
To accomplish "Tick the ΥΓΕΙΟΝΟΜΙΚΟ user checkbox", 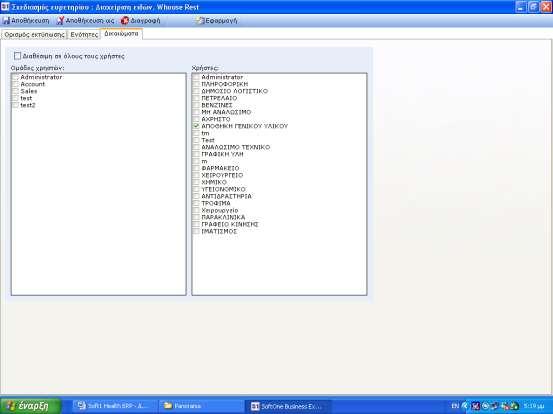I will [196, 189].
